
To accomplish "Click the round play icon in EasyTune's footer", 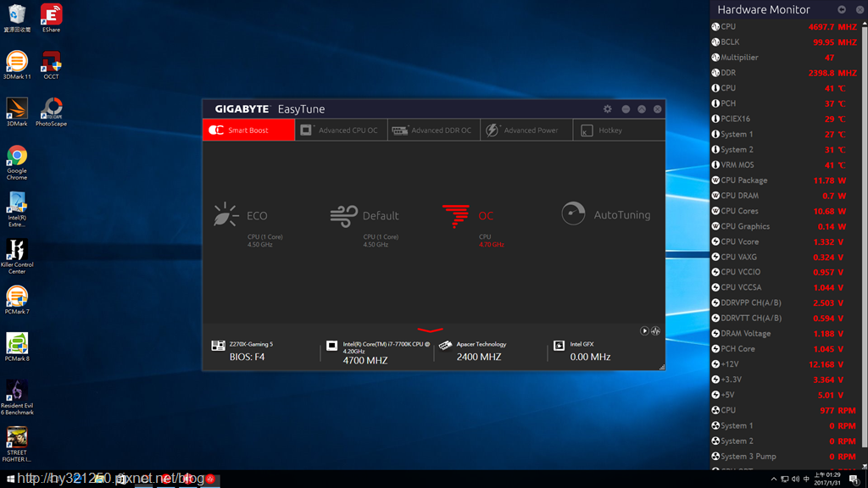I will (x=644, y=331).
